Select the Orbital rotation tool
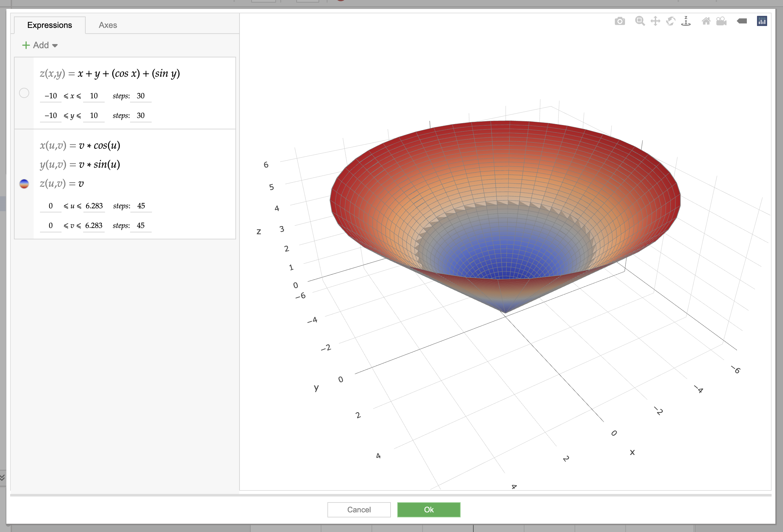783x532 pixels. 670,21
